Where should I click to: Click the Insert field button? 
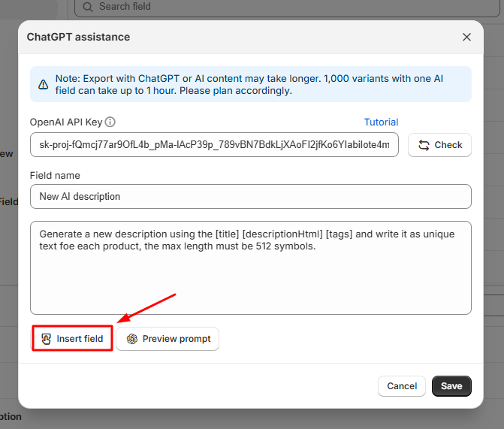click(72, 339)
